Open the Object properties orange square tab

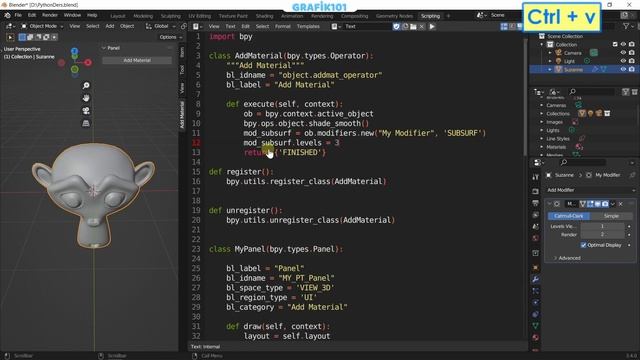click(x=536, y=267)
